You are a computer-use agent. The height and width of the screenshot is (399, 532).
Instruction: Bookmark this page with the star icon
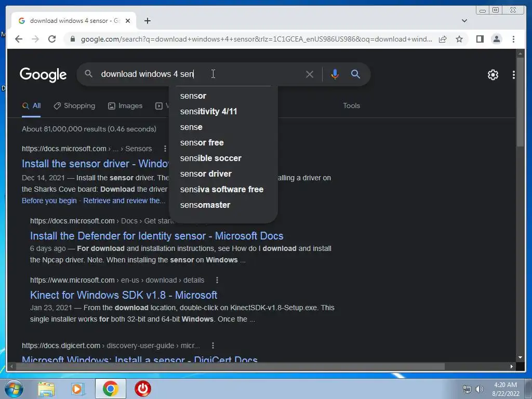(x=459, y=39)
